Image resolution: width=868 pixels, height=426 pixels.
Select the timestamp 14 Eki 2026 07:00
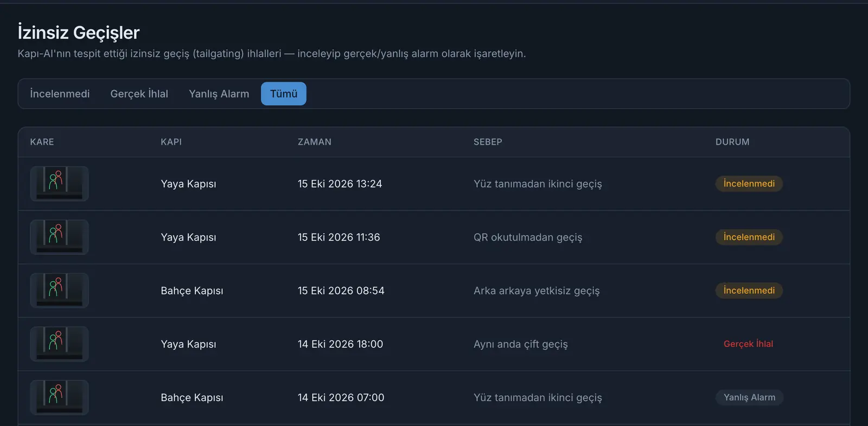click(341, 397)
